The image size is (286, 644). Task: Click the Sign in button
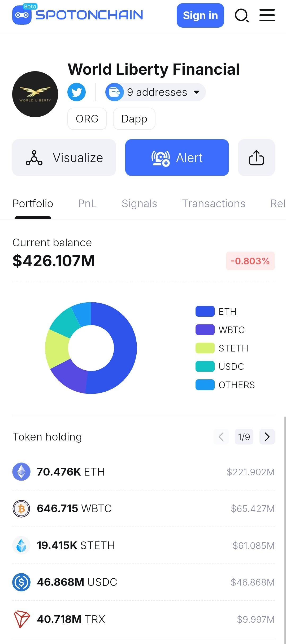pos(200,15)
